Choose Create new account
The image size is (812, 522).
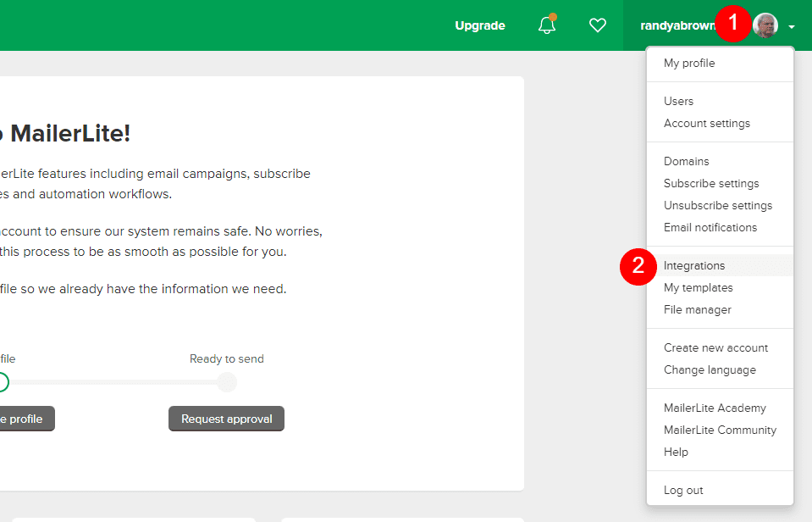click(x=715, y=347)
